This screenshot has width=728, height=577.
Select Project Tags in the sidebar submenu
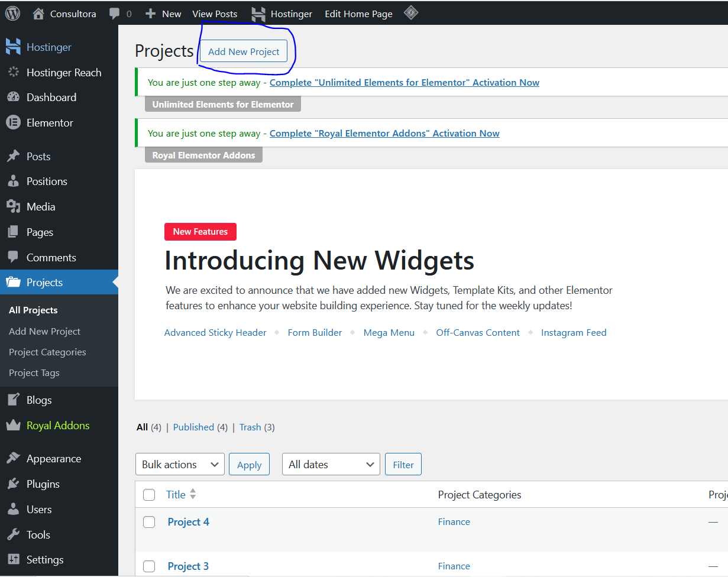(34, 373)
